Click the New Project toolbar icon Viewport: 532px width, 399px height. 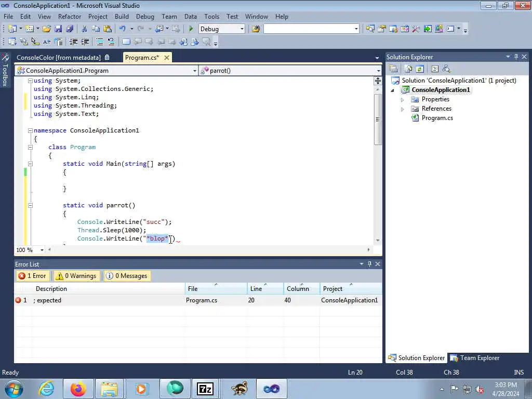[12, 29]
